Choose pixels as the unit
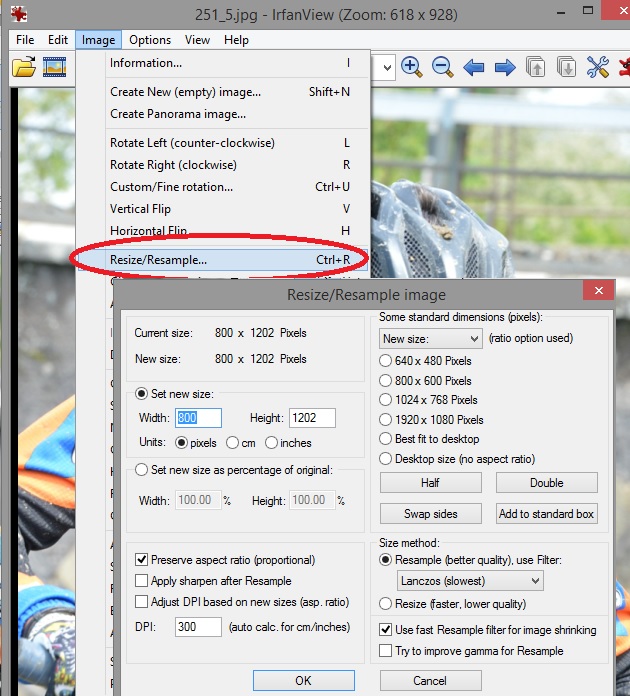This screenshot has width=630, height=696. click(181, 443)
